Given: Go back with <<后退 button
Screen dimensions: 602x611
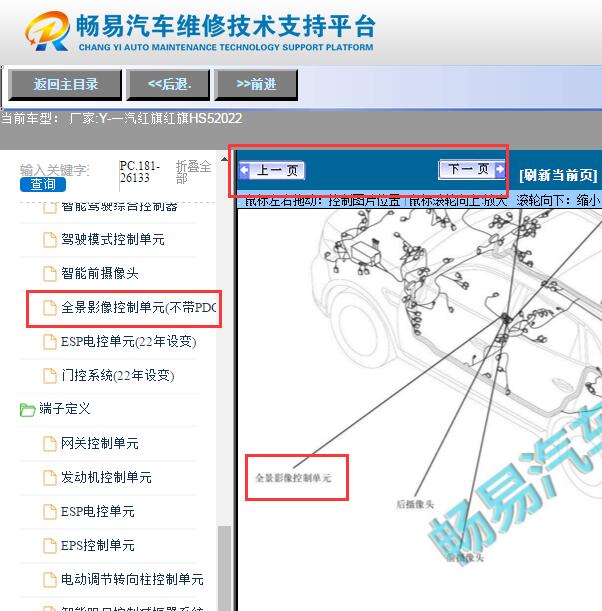Looking at the screenshot, I should 168,85.
